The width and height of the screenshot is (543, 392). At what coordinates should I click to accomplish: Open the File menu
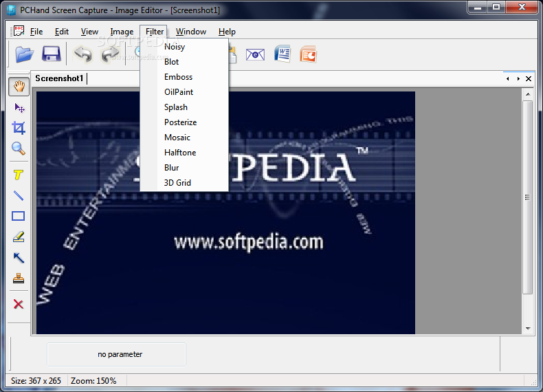36,32
